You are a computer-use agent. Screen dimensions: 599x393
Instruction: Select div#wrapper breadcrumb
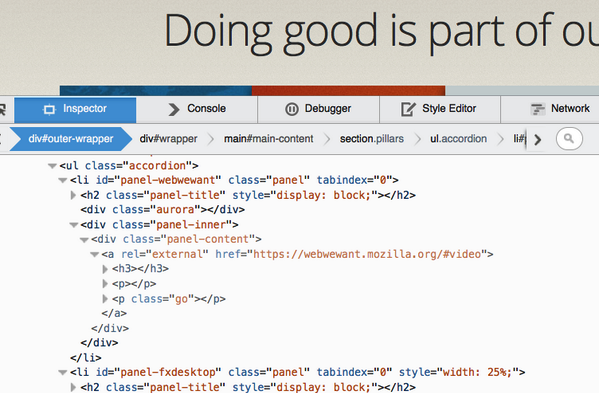pos(168,139)
